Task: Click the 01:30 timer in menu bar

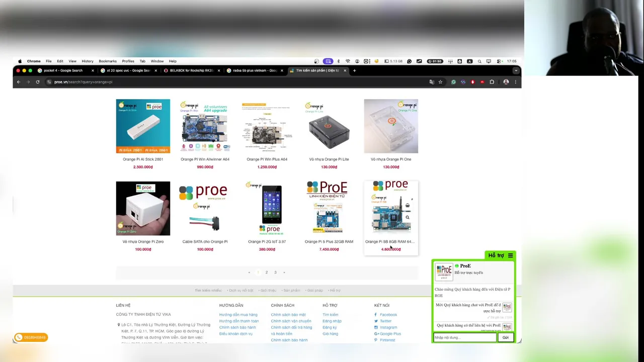Action: tap(435, 61)
